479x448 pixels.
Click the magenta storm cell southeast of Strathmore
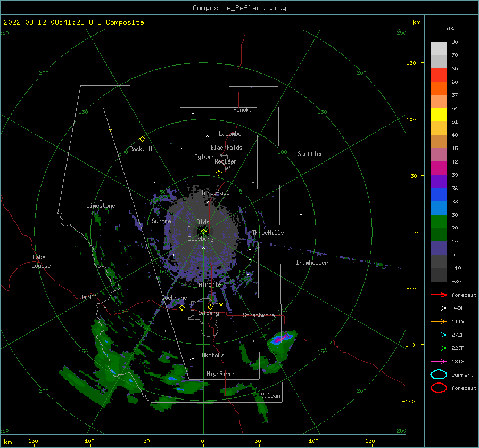(281, 338)
